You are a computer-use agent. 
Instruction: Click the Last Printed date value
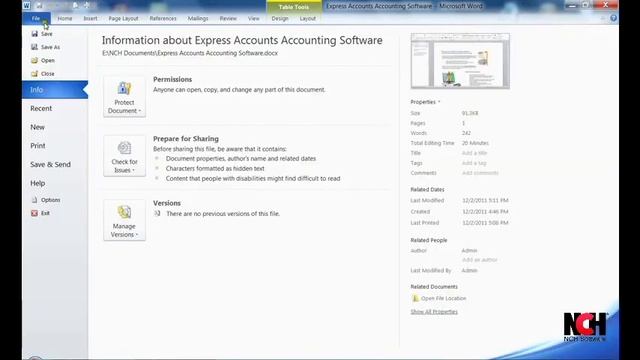pyautogui.click(x=485, y=223)
